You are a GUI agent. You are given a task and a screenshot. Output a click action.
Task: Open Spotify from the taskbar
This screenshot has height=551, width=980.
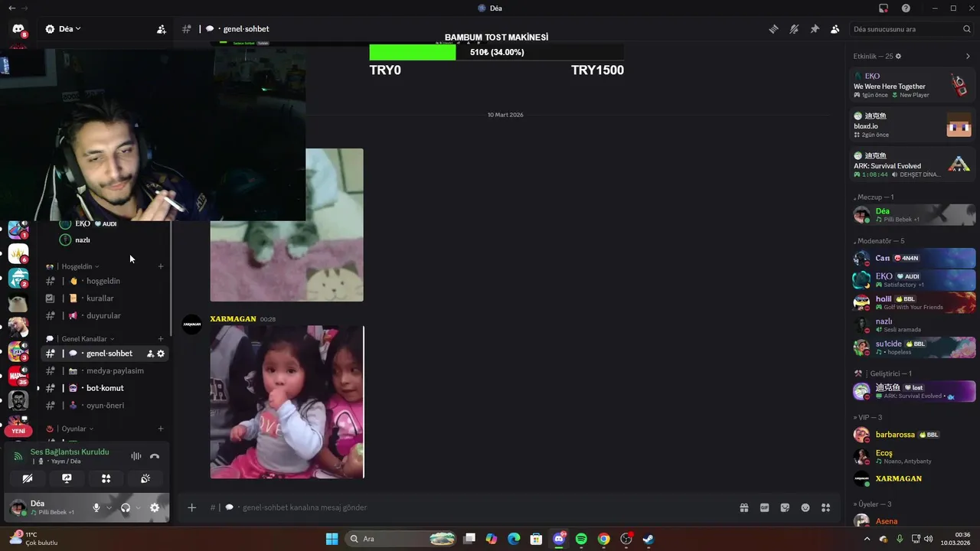(581, 539)
